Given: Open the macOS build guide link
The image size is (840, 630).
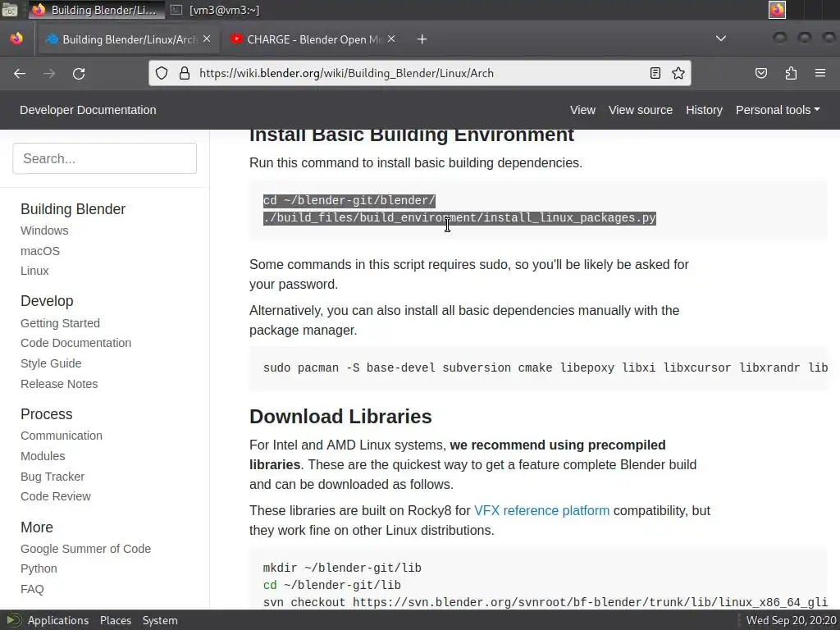Looking at the screenshot, I should [x=40, y=251].
